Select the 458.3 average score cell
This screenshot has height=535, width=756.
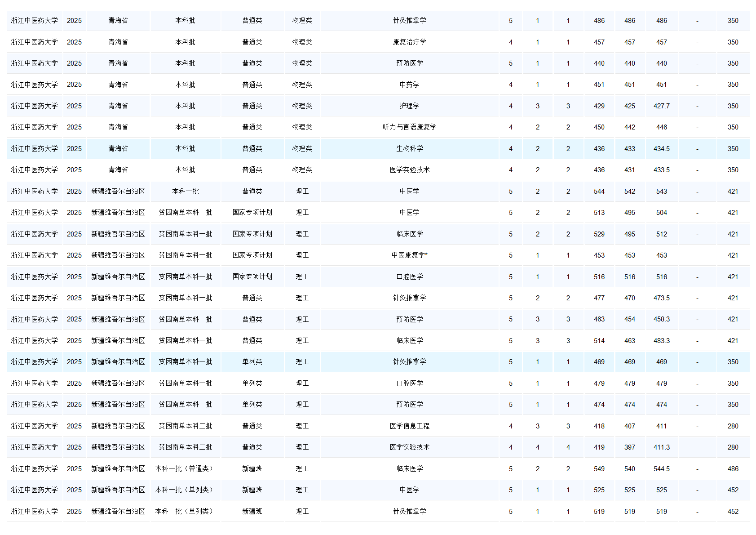tap(661, 319)
